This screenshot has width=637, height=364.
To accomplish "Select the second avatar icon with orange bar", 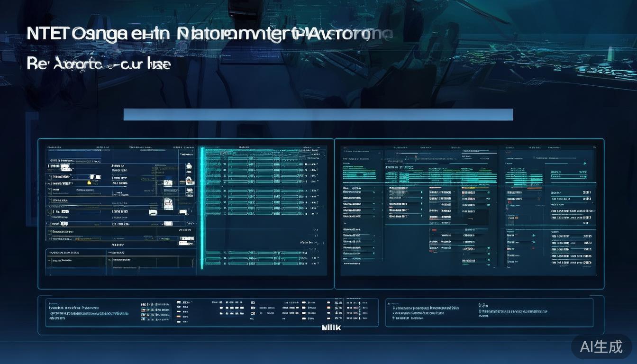I will click(x=189, y=180).
